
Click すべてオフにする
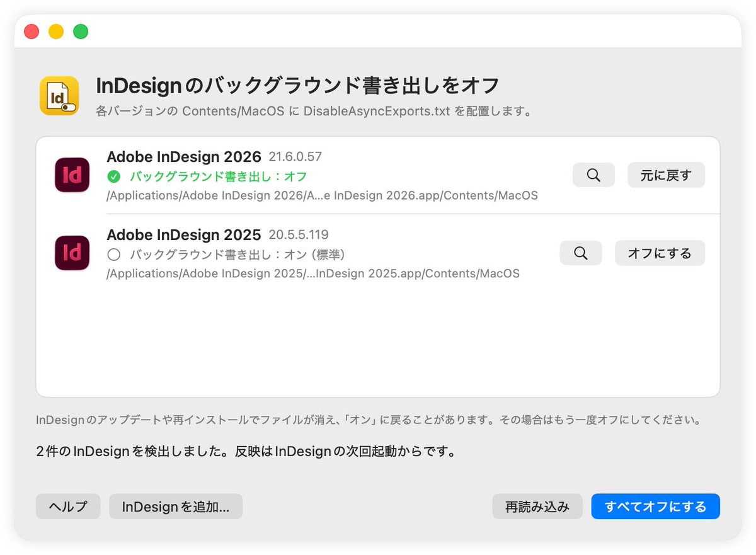click(655, 506)
